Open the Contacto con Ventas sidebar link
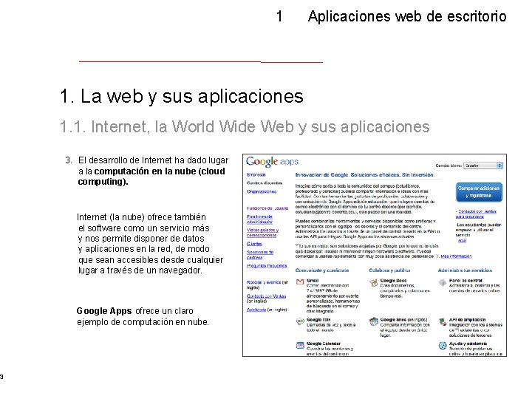This screenshot has height=399, width=532. [266, 296]
